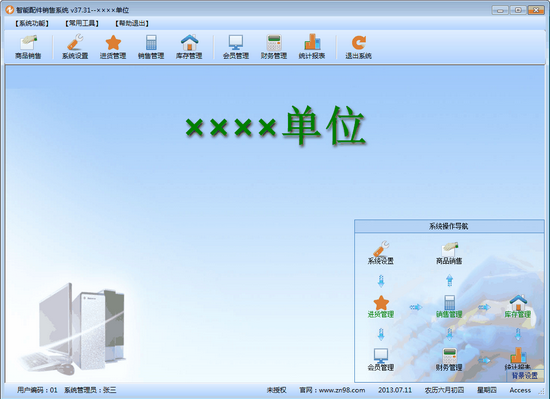This screenshot has height=399, width=550.
Task: Click the 官网：www.zn98.com link in status bar
Action: [x=332, y=390]
